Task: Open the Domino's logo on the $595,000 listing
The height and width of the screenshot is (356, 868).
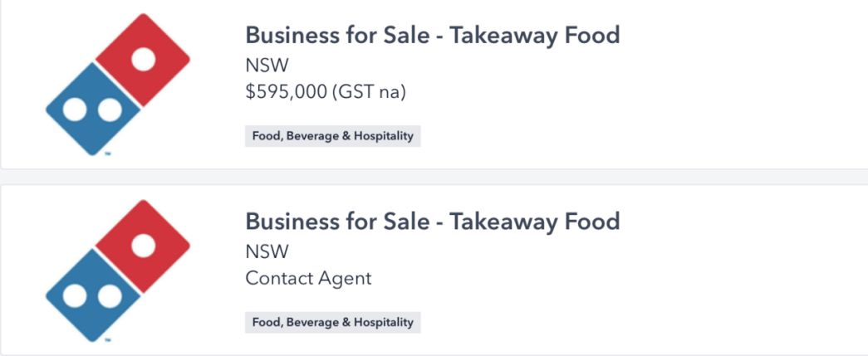Action: [118, 84]
